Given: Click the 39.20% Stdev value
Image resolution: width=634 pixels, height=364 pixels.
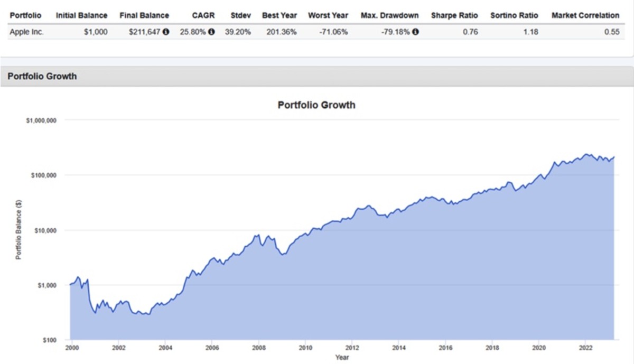Looking at the screenshot, I should [239, 32].
